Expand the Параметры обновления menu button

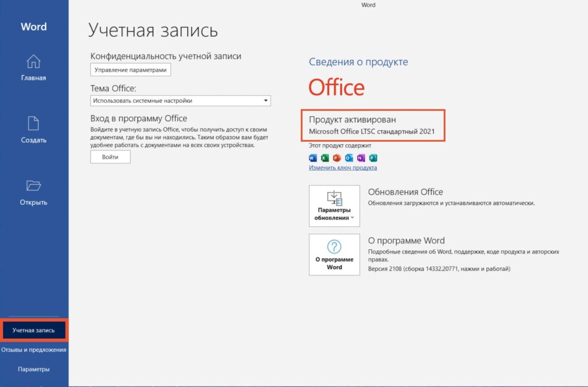pyautogui.click(x=334, y=206)
